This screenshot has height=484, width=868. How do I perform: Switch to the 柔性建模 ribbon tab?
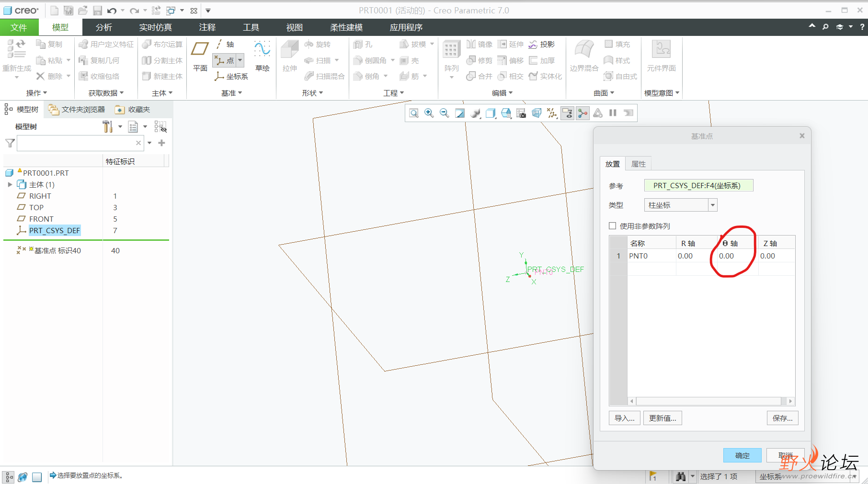pos(346,27)
